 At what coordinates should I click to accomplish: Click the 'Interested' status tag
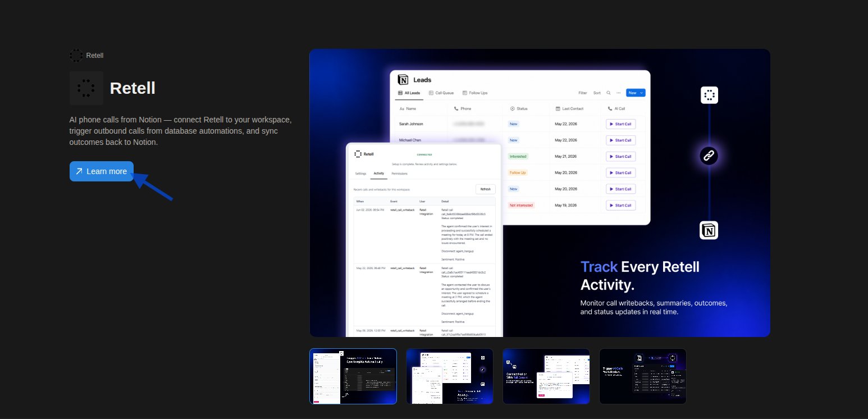tap(518, 156)
